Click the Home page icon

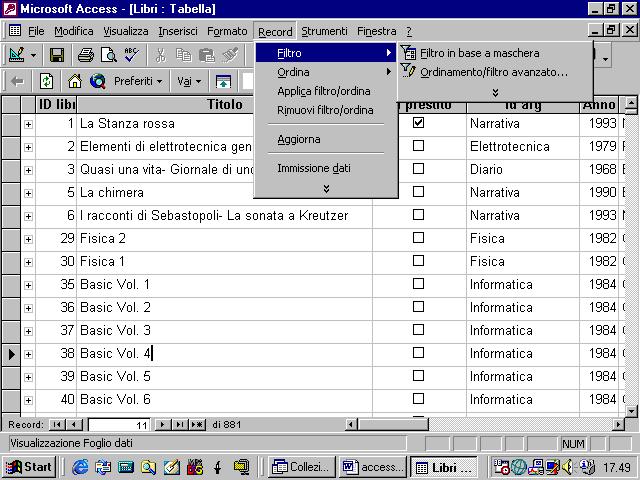75,81
